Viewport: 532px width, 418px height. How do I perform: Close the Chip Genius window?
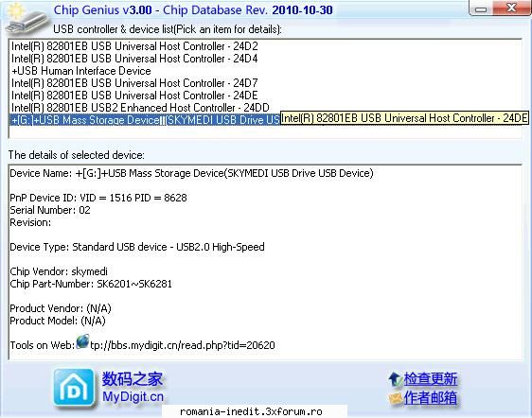[x=511, y=8]
